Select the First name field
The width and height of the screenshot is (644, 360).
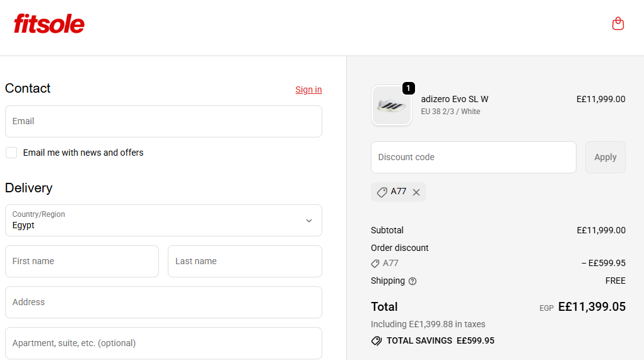point(82,261)
